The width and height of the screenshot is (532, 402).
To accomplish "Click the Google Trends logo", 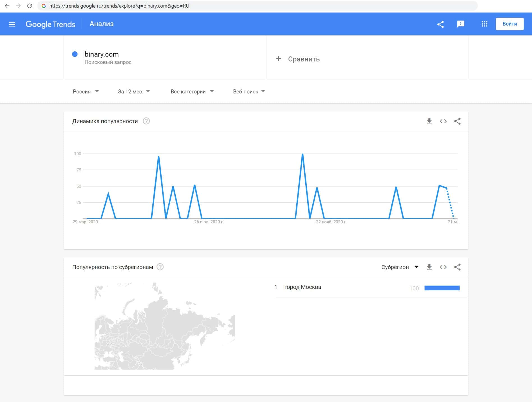I will point(51,24).
